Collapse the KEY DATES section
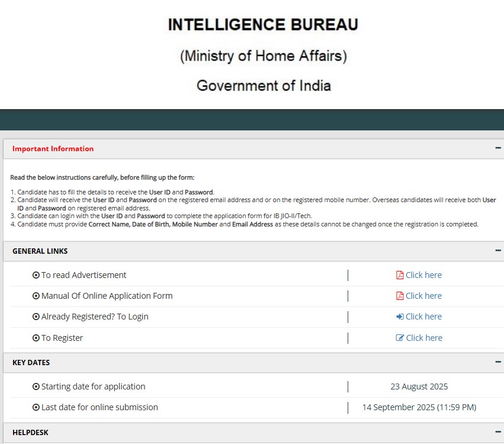Image resolution: width=504 pixels, height=444 pixels. tap(498, 362)
